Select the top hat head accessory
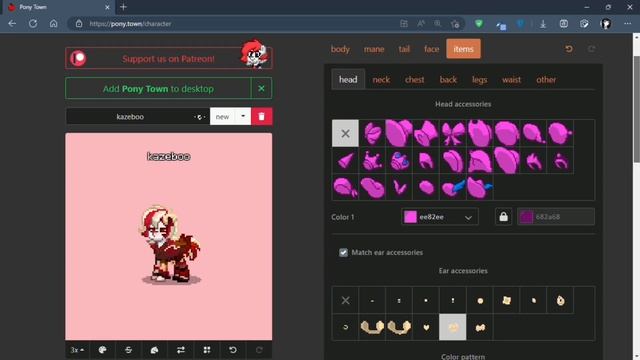 pos(426,133)
